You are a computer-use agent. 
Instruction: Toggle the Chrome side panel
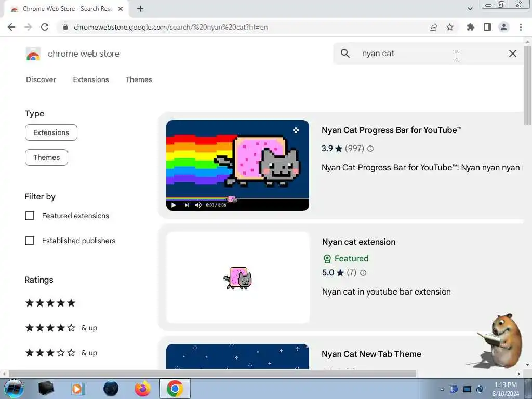pos(487,27)
